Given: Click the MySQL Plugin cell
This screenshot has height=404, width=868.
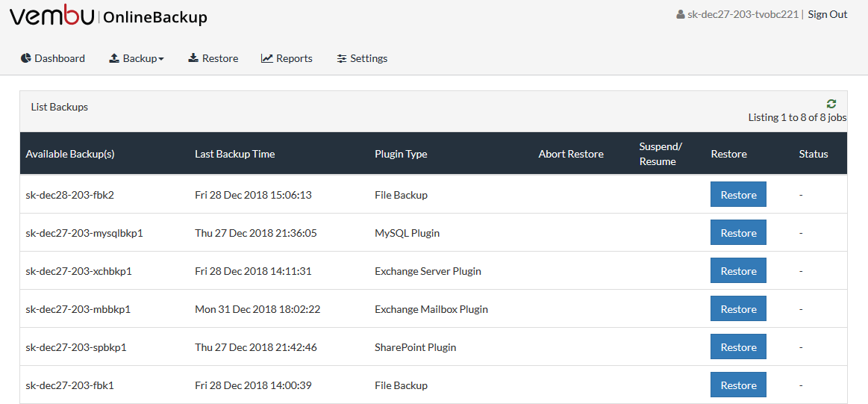Looking at the screenshot, I should [407, 233].
